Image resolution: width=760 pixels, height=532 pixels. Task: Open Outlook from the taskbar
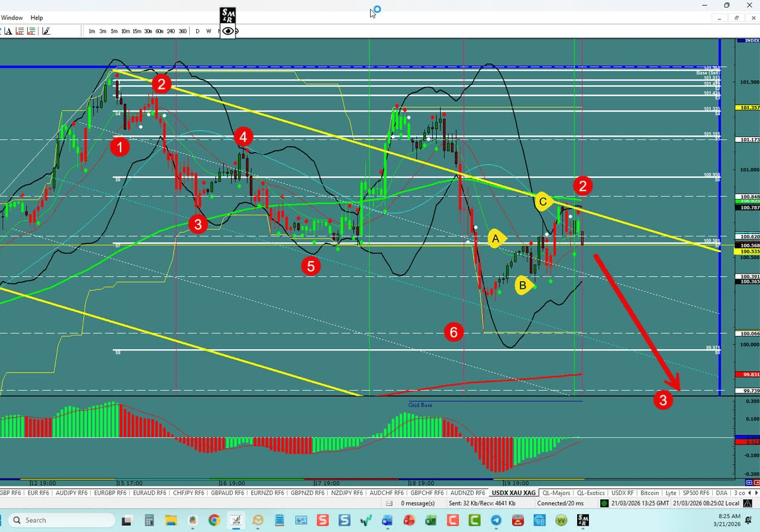pos(257,520)
